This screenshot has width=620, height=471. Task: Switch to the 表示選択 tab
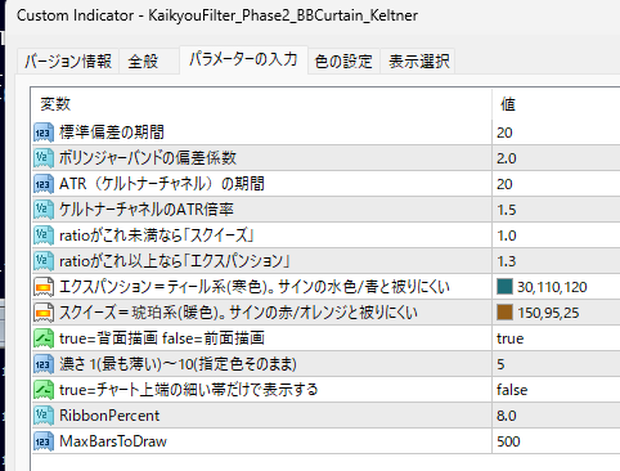(418, 61)
